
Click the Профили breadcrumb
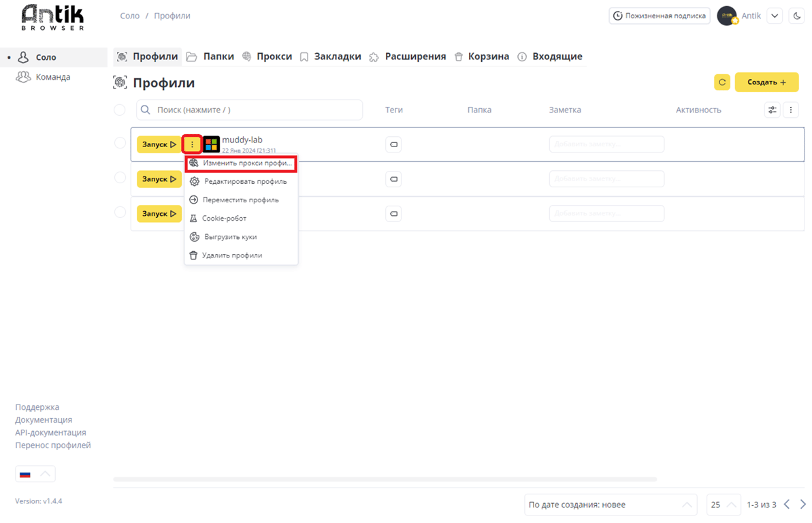172,16
